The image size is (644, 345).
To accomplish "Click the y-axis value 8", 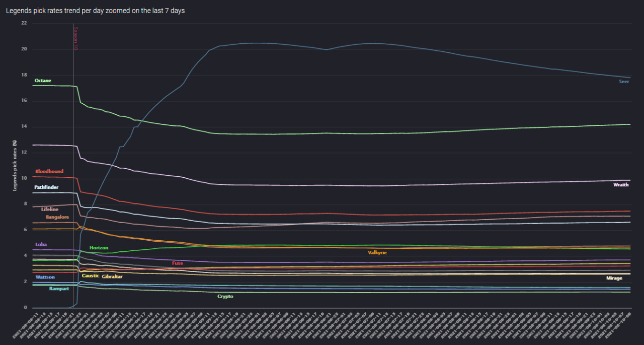I will [x=26, y=204].
